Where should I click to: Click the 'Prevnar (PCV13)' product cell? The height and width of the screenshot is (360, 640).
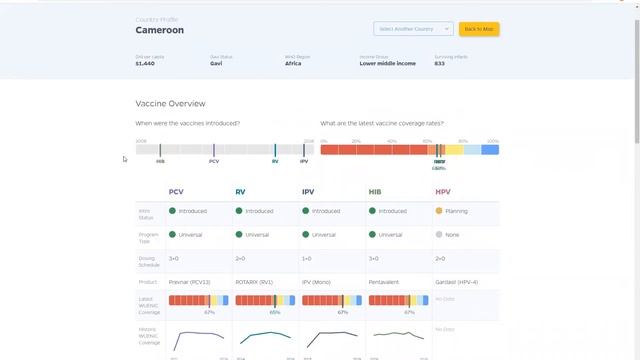pos(189,282)
